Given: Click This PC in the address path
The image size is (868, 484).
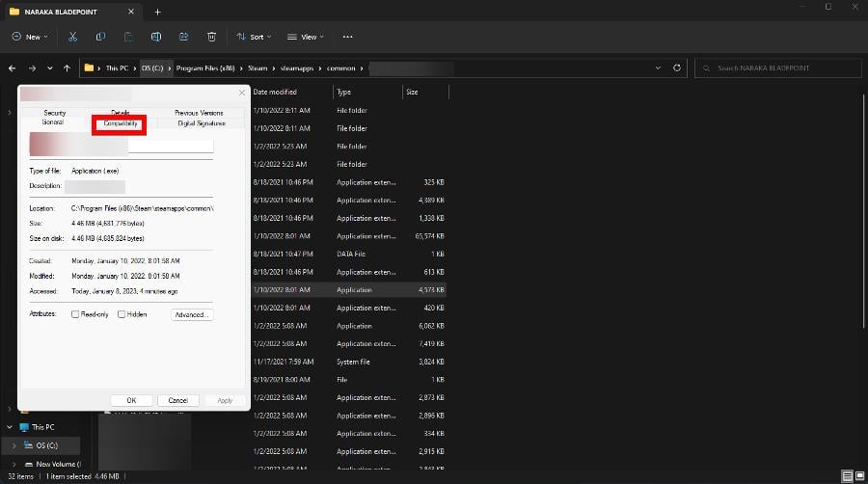Looking at the screenshot, I should pyautogui.click(x=117, y=68).
